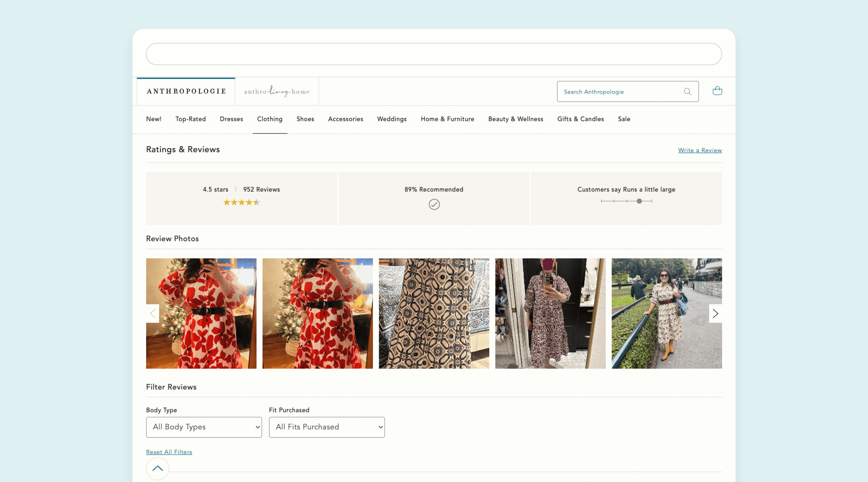
Task: Click the Reset All Filters link
Action: click(169, 452)
